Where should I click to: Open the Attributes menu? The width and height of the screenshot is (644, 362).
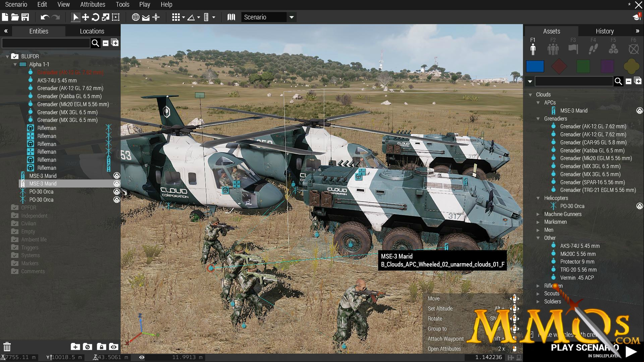(93, 4)
